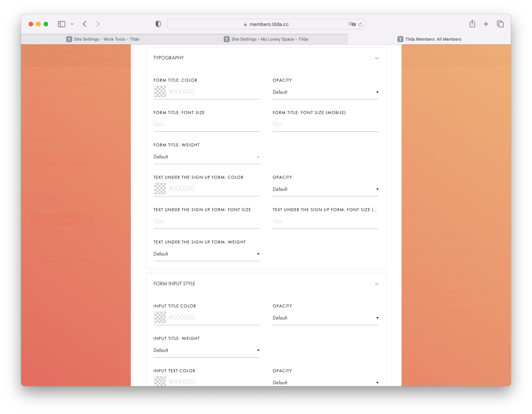Open the Text Under Sign Up Form Weight dropdown
The image size is (532, 414).
pyautogui.click(x=206, y=254)
